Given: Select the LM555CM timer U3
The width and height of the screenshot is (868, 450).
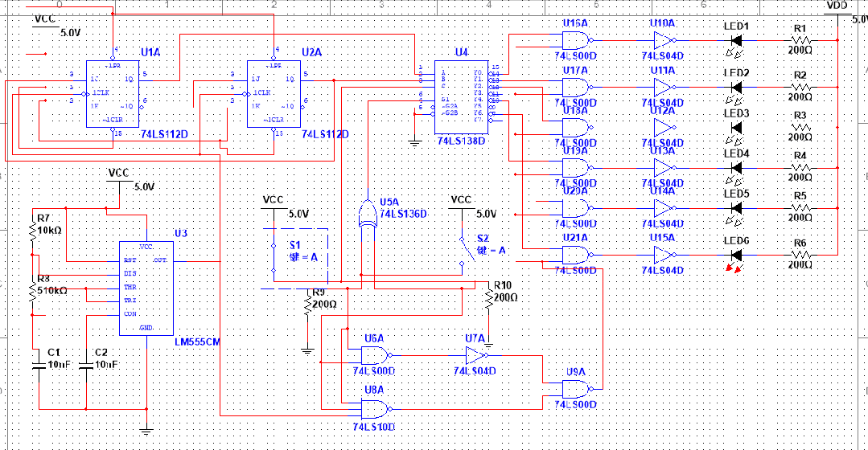Looking at the screenshot, I should [146, 288].
